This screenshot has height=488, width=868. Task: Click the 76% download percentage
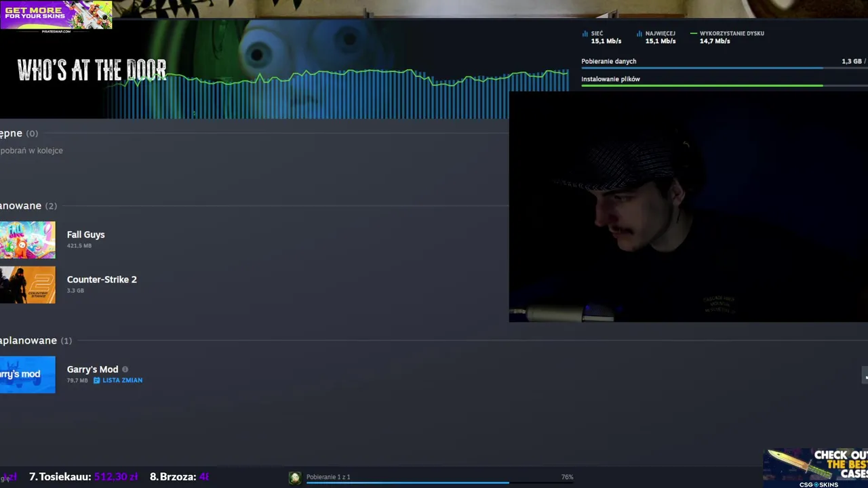click(x=567, y=477)
